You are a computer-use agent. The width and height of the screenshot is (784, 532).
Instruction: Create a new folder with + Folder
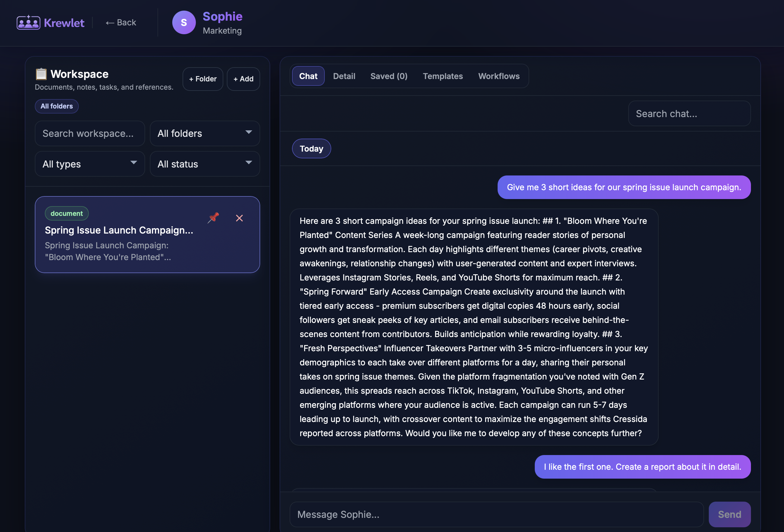[x=202, y=79]
